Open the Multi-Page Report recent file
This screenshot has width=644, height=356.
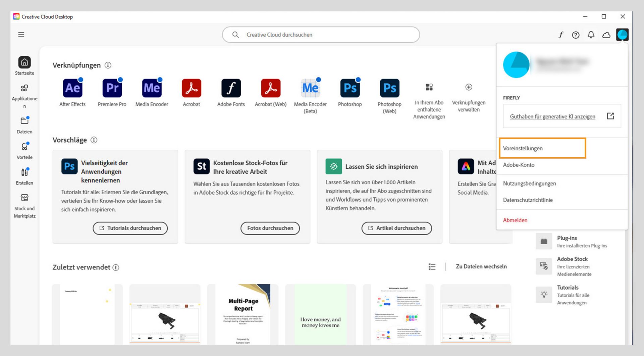click(243, 314)
